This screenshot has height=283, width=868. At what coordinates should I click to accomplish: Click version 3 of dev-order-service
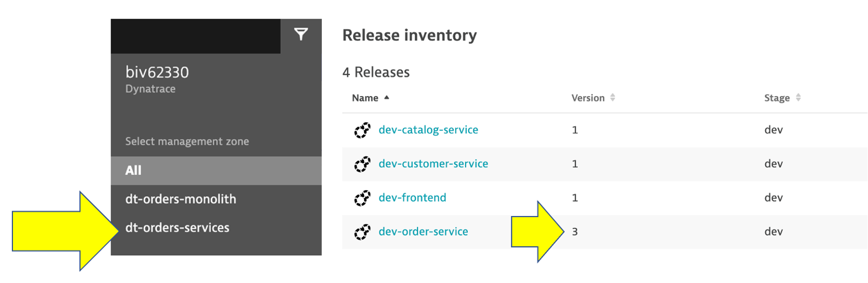click(x=575, y=232)
